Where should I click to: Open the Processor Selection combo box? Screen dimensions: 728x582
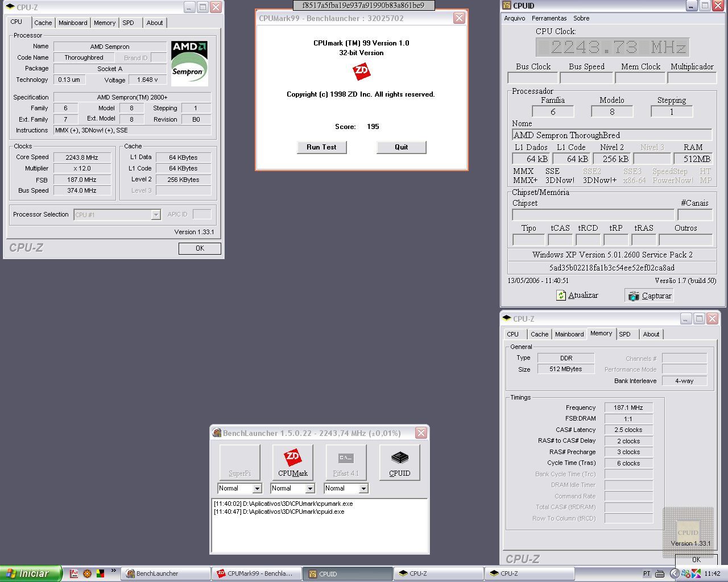pyautogui.click(x=117, y=215)
